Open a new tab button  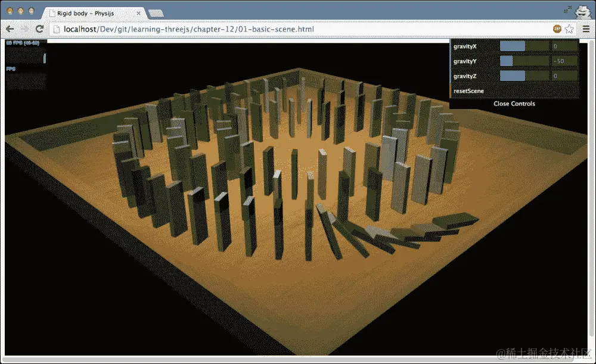[156, 13]
